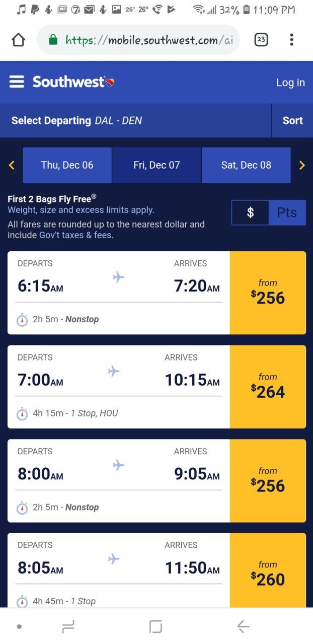Open the Chrome tab switcher showing 23
The image size is (313, 644).
(261, 40)
